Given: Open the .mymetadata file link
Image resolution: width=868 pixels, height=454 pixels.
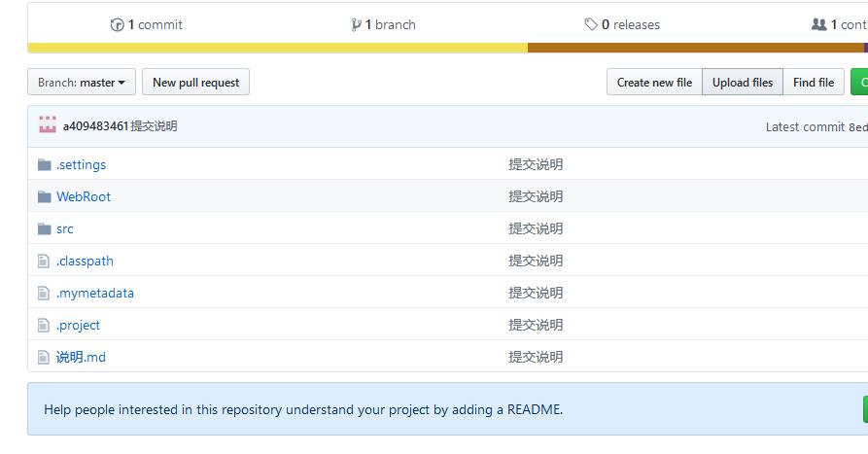Looking at the screenshot, I should coord(95,293).
